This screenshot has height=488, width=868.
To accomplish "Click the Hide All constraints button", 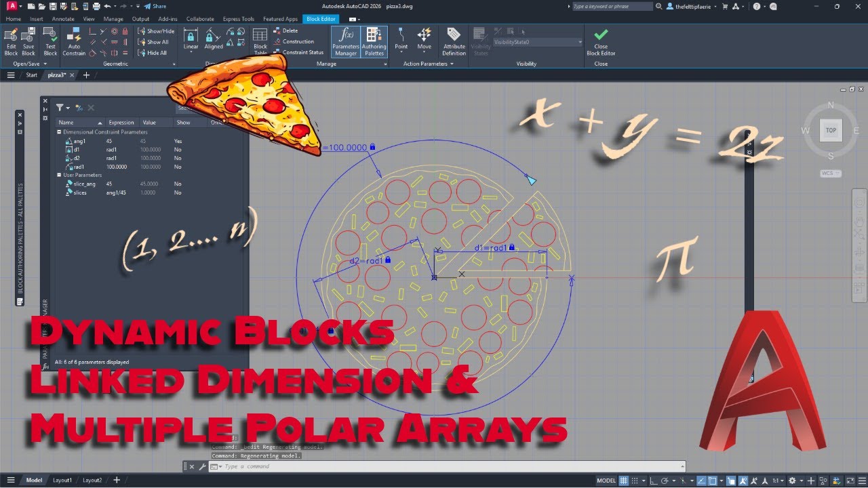I will point(153,52).
